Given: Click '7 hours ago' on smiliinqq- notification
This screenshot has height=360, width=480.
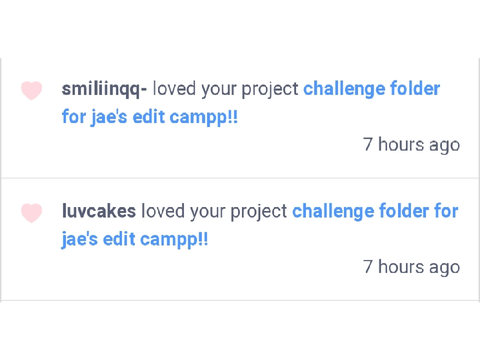Looking at the screenshot, I should coord(411,145).
